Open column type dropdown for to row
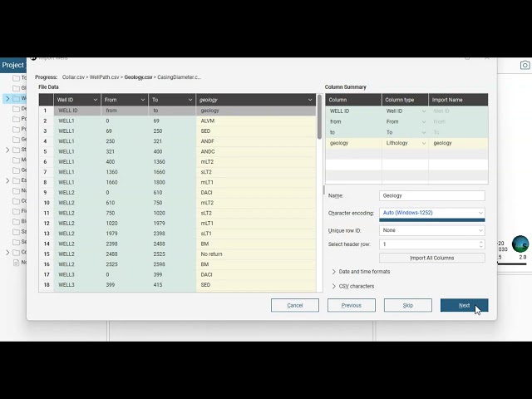 (424, 133)
